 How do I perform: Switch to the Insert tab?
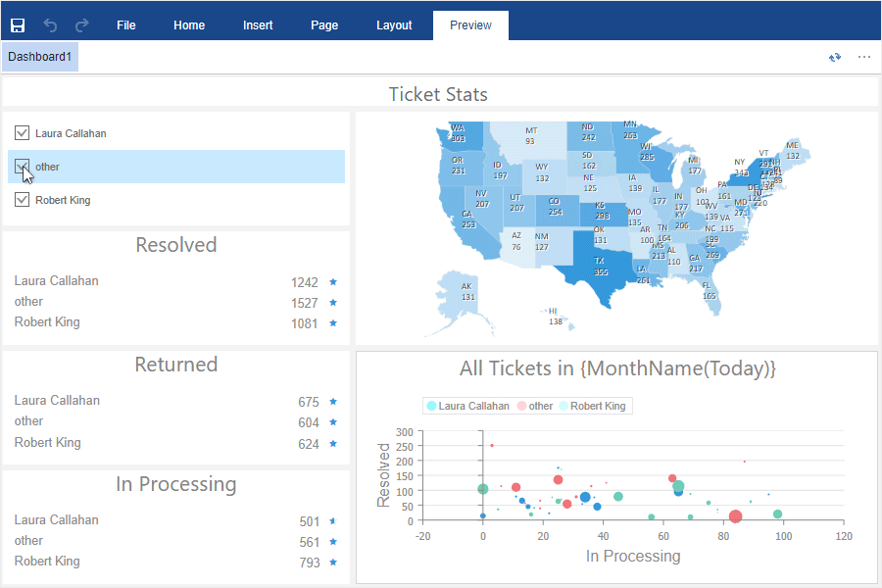258,25
